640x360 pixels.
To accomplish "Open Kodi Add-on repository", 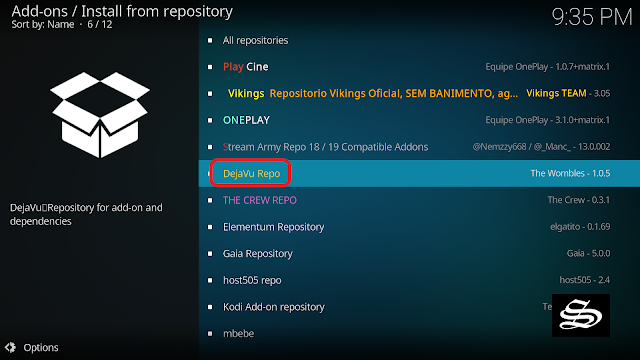I will click(419, 307).
